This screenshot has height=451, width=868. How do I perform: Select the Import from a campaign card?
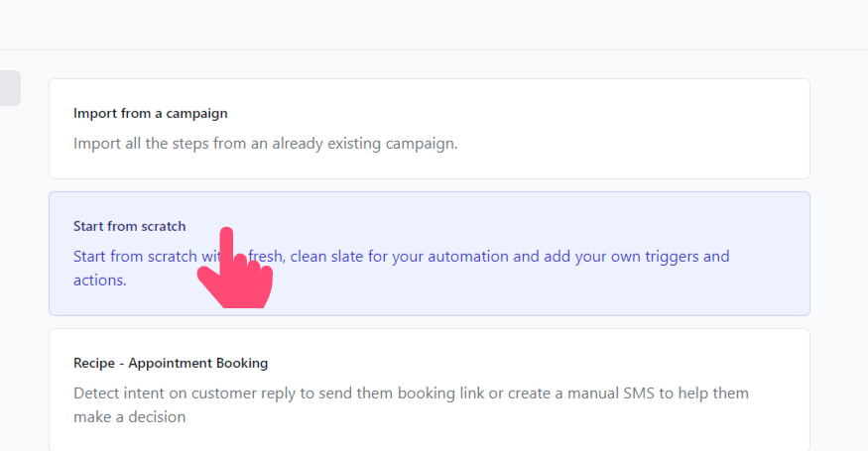(429, 129)
